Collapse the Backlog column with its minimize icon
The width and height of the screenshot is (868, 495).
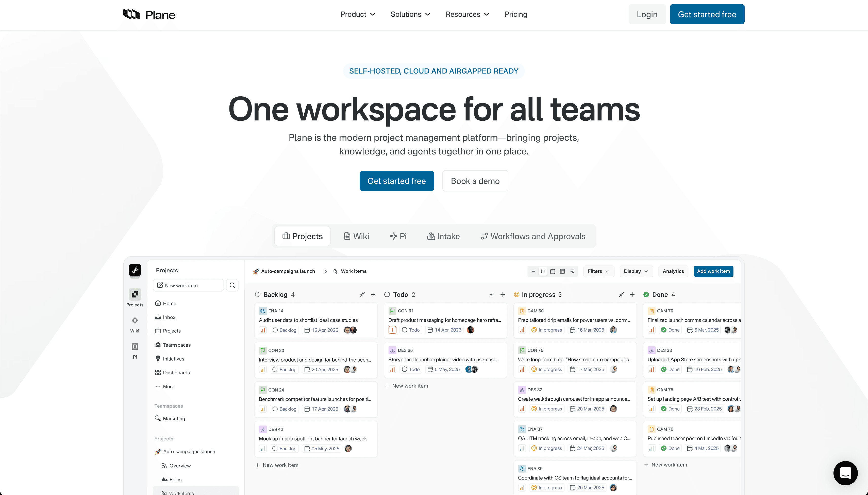pyautogui.click(x=362, y=294)
